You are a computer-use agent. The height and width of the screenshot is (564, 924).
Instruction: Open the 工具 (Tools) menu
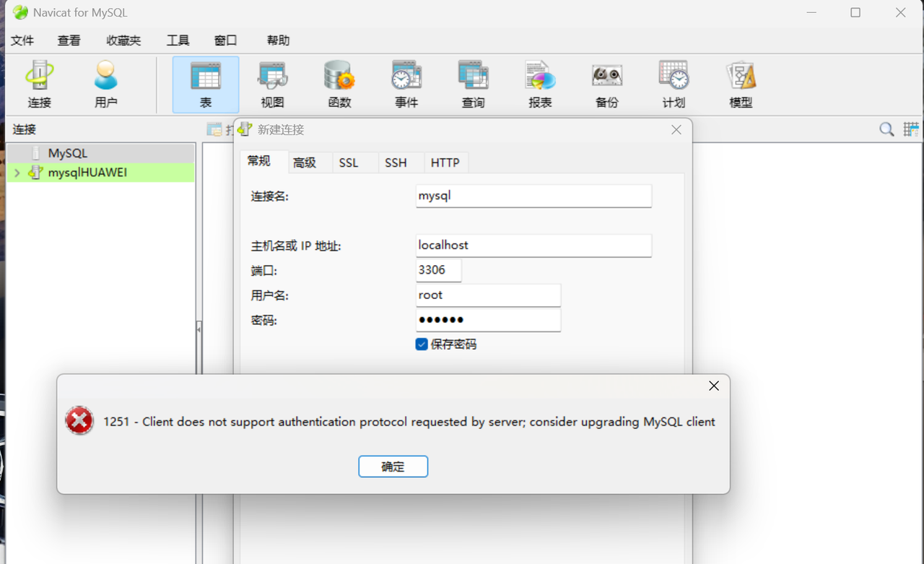point(178,40)
